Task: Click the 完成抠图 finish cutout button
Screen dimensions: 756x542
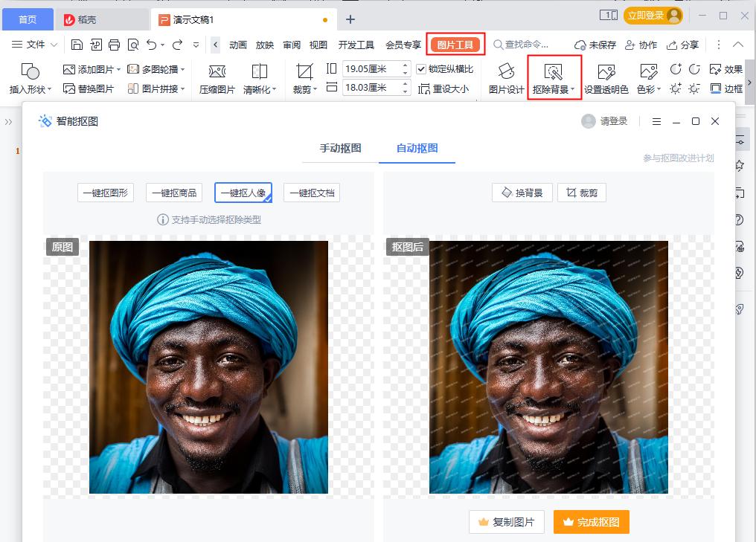Action: [591, 522]
